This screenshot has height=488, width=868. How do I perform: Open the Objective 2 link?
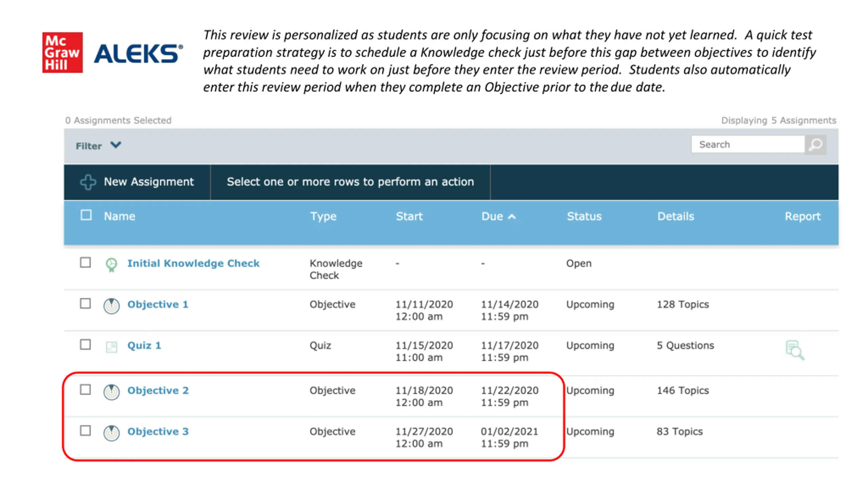coord(158,390)
